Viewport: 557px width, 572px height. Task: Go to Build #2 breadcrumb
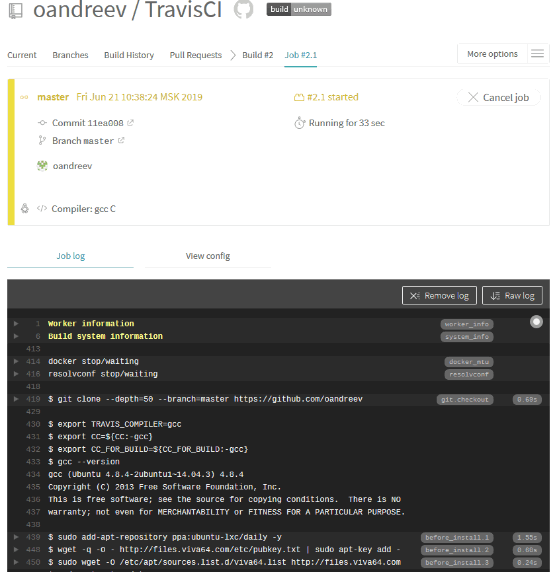pyautogui.click(x=258, y=55)
